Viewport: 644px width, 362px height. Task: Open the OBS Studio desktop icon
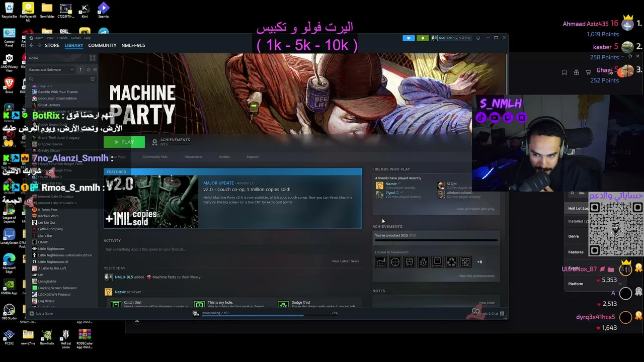click(9, 312)
